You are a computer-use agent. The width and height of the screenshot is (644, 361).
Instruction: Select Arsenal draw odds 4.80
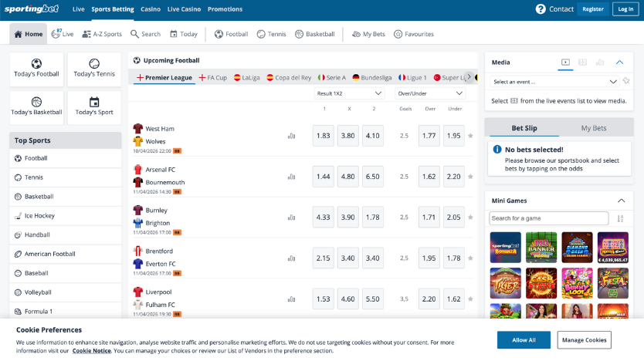click(x=348, y=177)
